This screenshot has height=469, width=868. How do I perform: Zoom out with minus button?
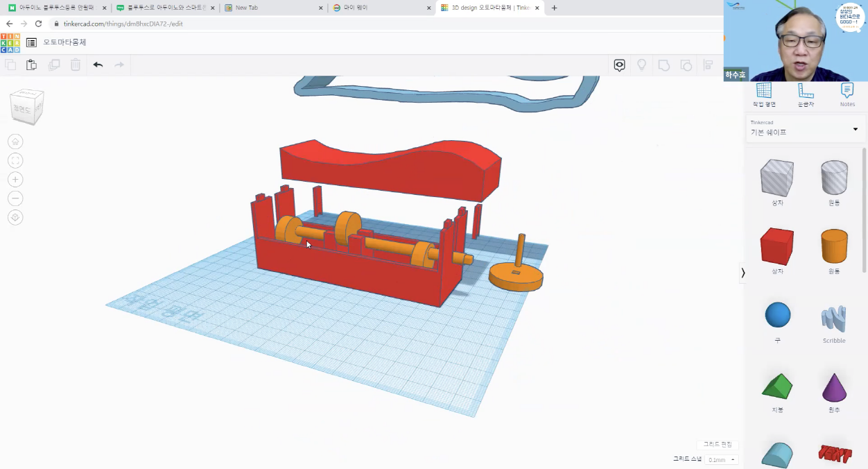click(15, 198)
